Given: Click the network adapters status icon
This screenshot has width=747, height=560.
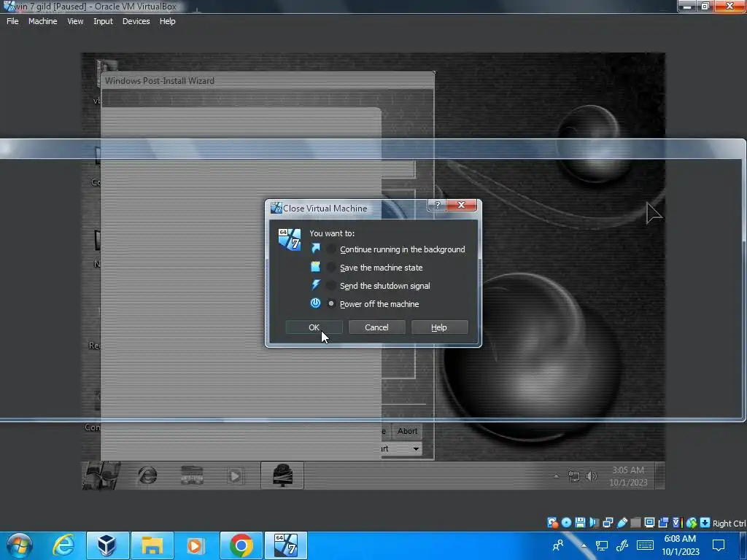Looking at the screenshot, I should [608, 523].
